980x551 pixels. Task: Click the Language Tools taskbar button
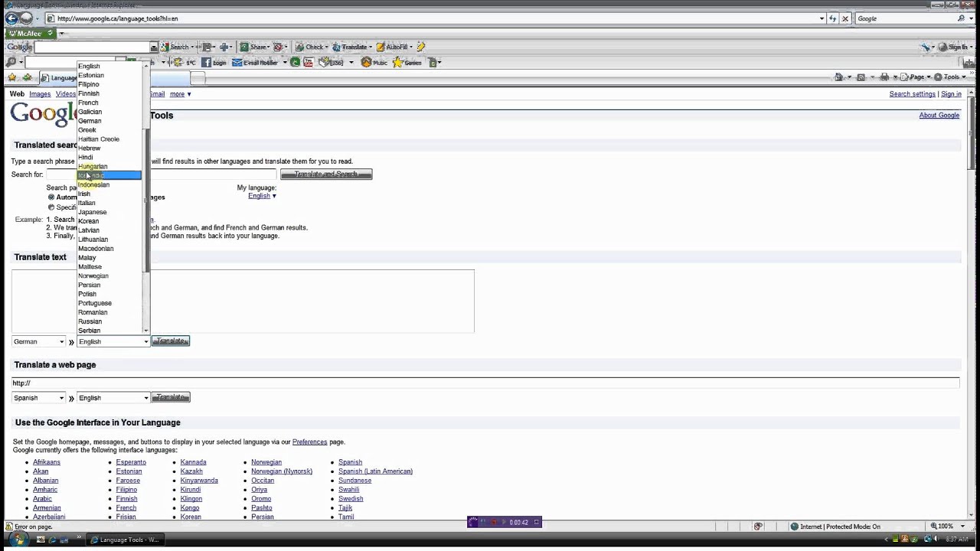click(x=125, y=540)
